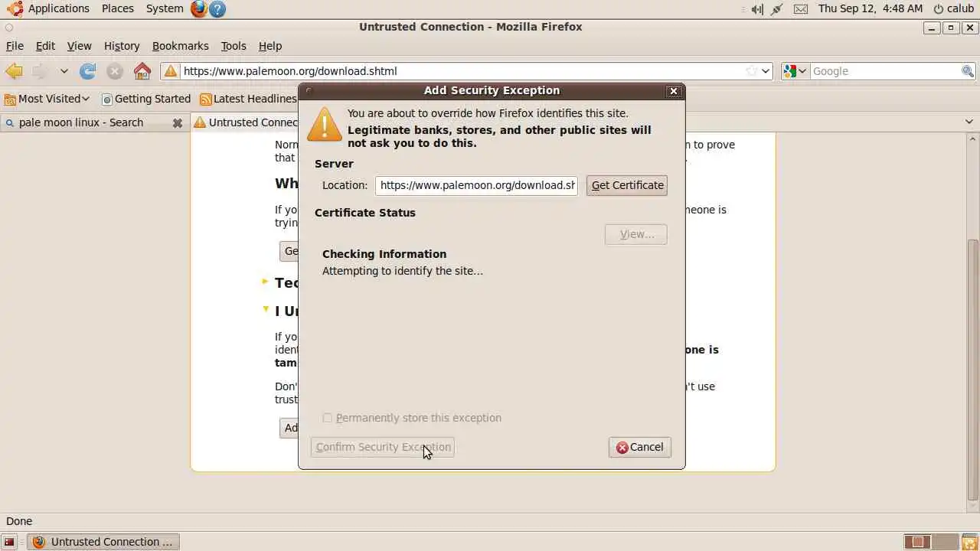
Task: Click the Cancel button in dialog
Action: click(x=640, y=447)
